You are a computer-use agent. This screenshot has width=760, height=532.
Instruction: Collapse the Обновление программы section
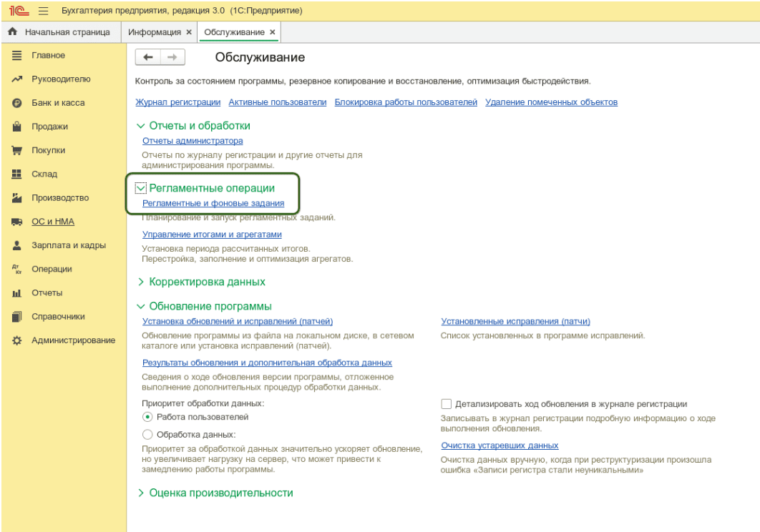(140, 306)
